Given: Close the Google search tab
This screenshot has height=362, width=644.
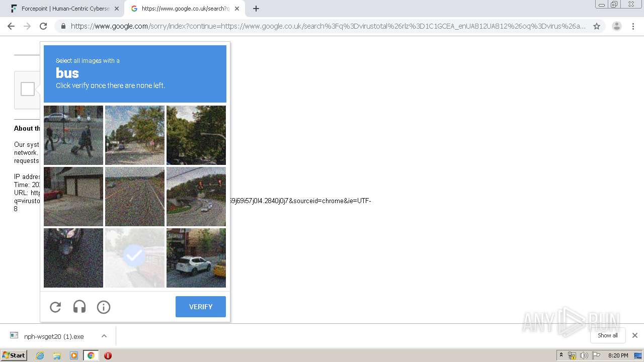Looking at the screenshot, I should [x=237, y=9].
